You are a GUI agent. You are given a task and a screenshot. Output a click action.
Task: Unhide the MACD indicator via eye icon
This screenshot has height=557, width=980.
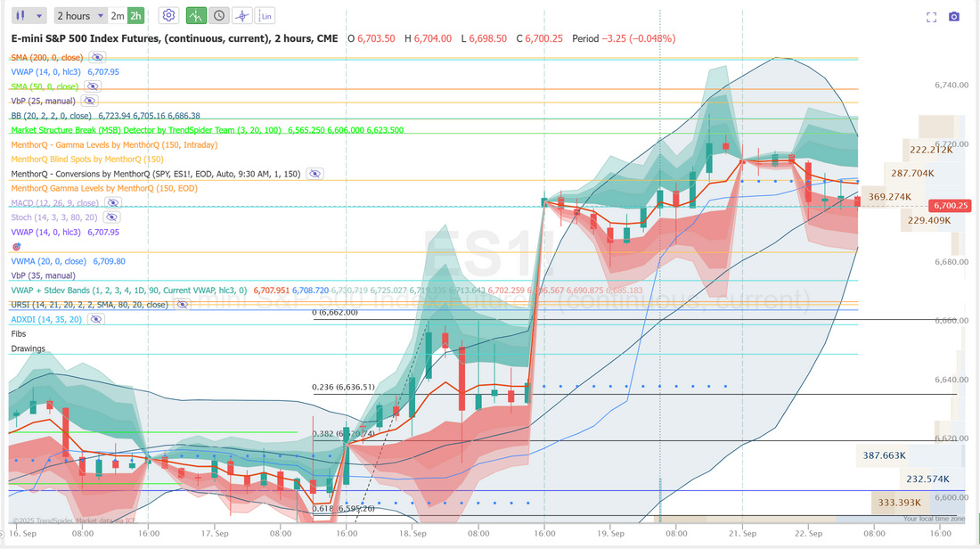pyautogui.click(x=112, y=202)
